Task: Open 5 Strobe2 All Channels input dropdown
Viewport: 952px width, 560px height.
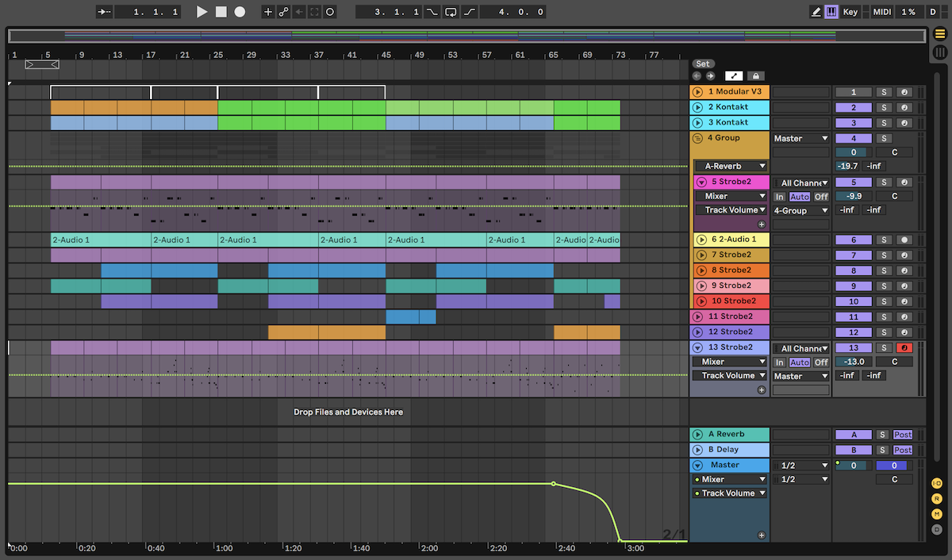Action: 801,182
